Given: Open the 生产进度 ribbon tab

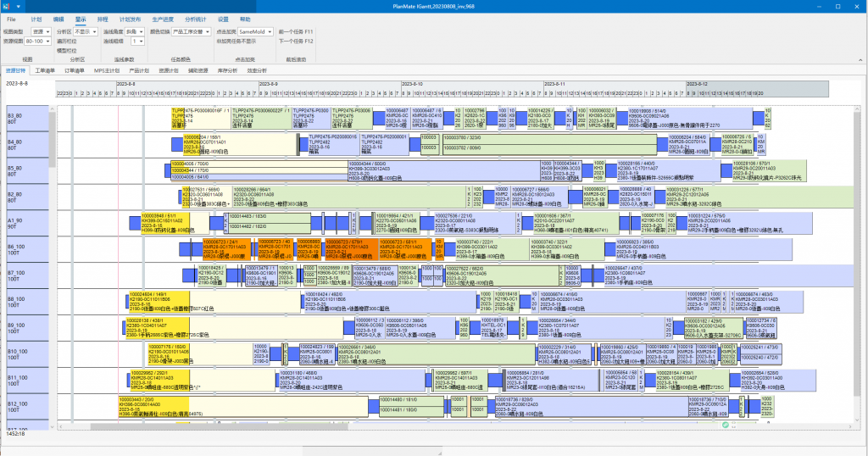Looking at the screenshot, I should (x=163, y=19).
